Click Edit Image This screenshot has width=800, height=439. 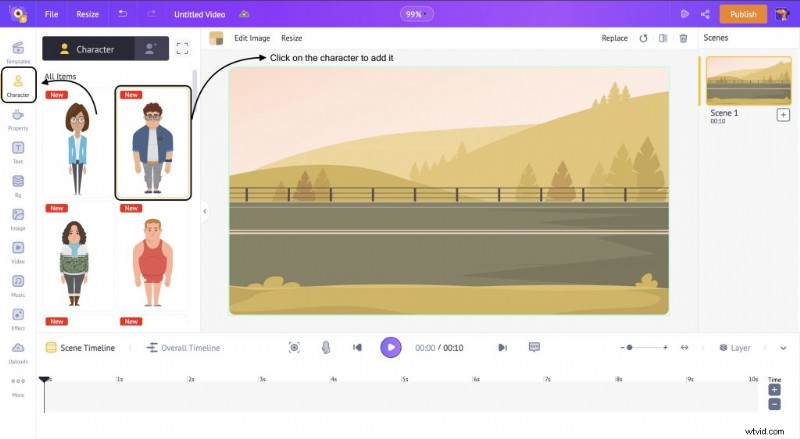tap(252, 38)
